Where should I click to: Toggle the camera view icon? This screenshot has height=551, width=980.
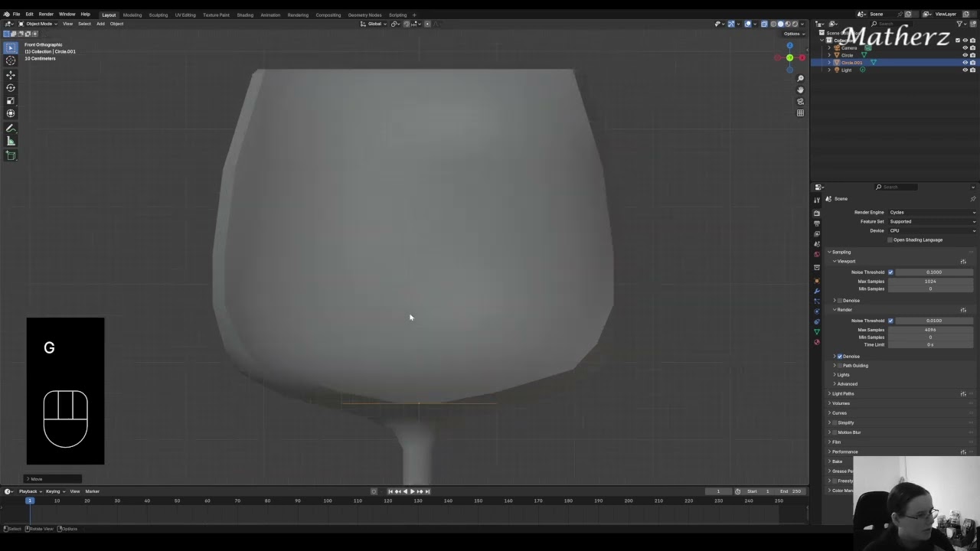[x=800, y=101]
